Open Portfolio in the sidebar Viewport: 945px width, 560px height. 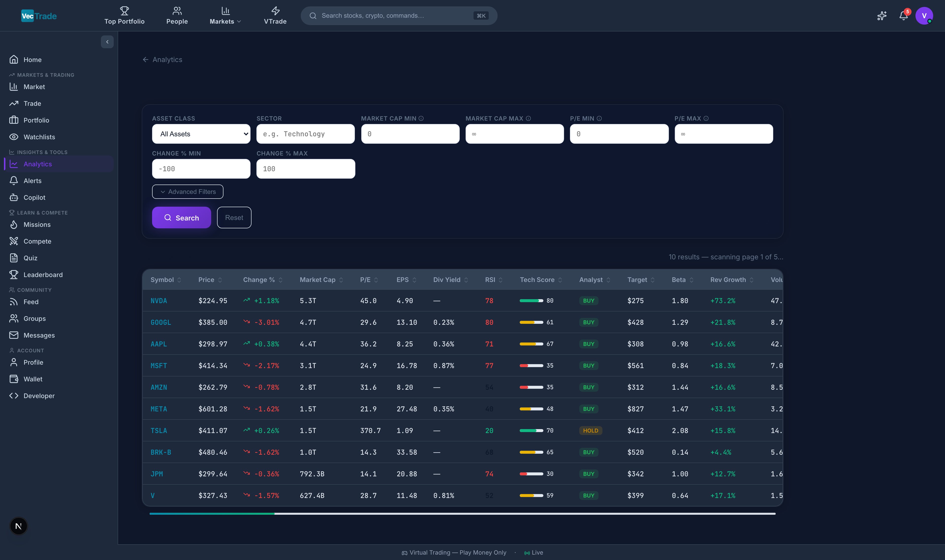point(59,120)
